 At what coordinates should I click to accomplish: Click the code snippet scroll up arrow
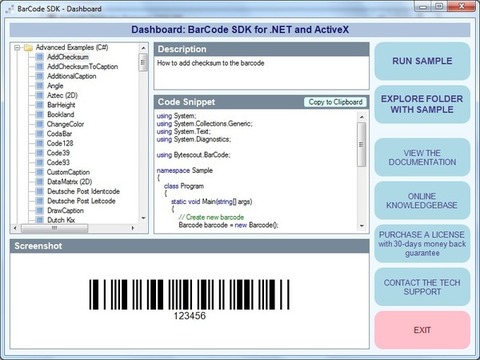[362, 117]
